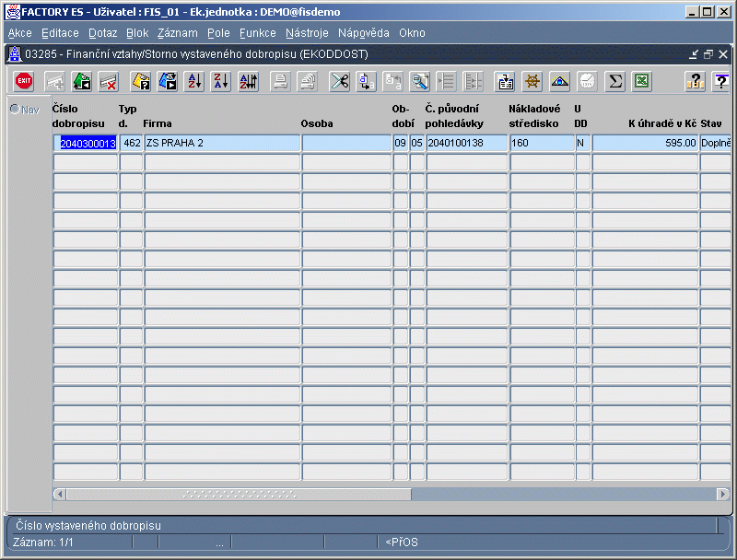
Task: Close the inner EKODDOST form window
Action: [723, 54]
